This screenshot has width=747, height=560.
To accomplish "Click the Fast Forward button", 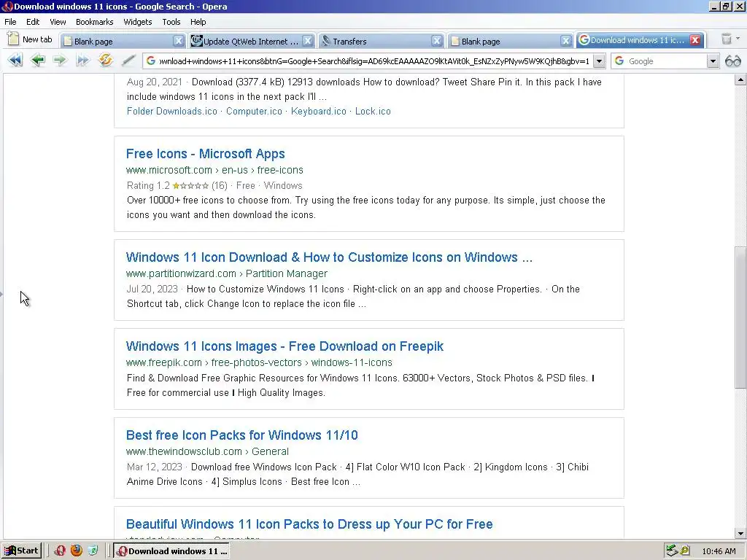I will (x=82, y=61).
